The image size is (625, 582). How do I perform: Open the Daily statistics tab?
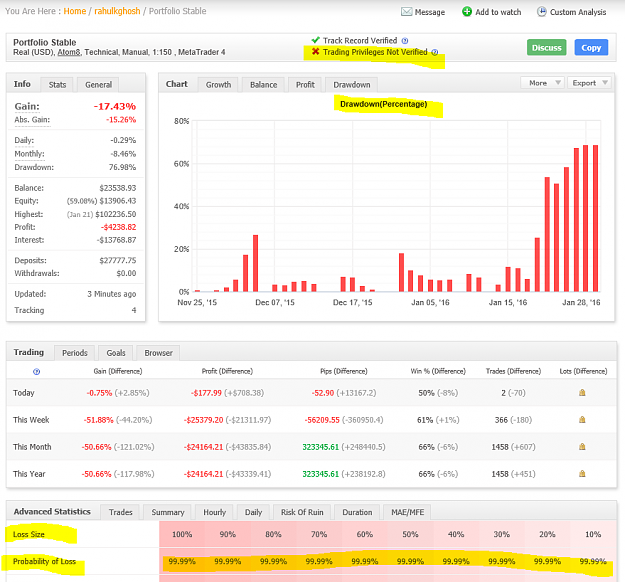click(x=253, y=512)
